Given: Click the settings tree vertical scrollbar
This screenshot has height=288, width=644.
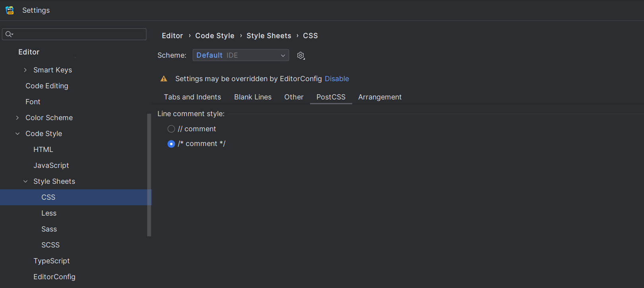Looking at the screenshot, I should (149, 175).
